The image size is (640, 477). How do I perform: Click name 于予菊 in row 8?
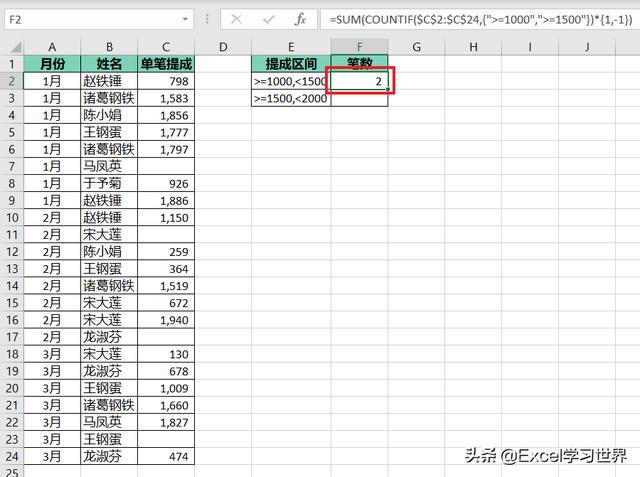[109, 184]
